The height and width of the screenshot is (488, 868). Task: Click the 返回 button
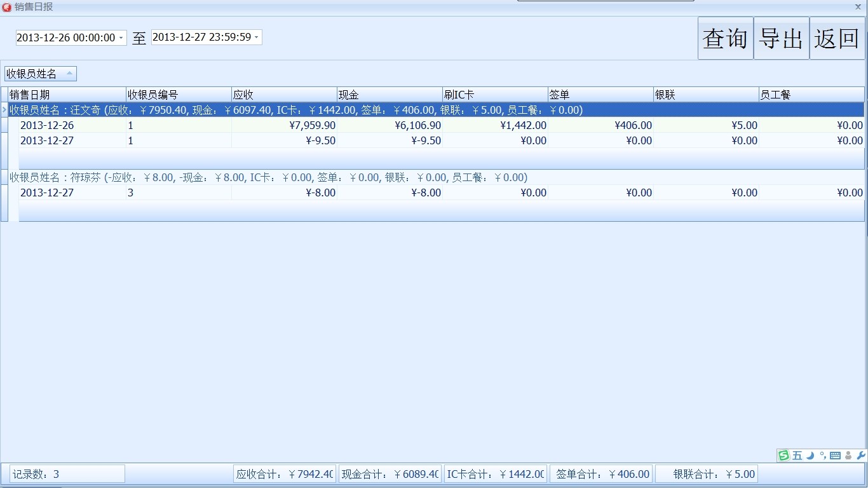(x=837, y=38)
